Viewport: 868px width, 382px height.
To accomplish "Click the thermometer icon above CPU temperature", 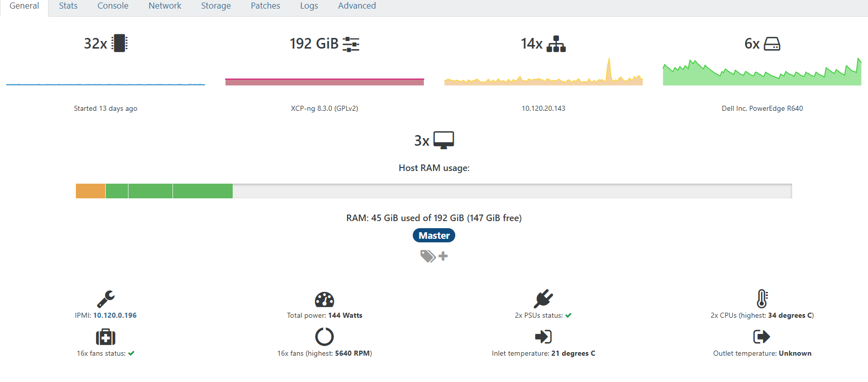I will 761,299.
